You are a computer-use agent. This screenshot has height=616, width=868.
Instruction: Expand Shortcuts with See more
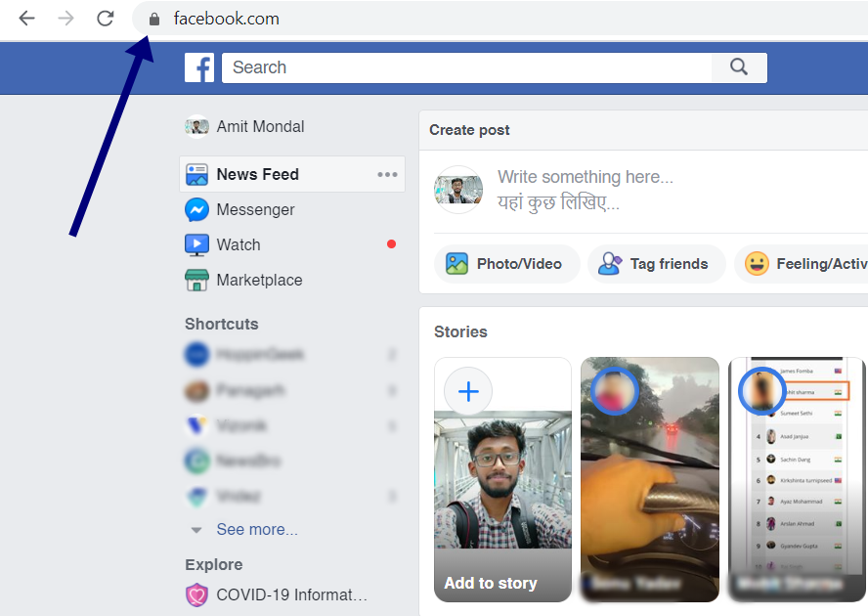[256, 529]
